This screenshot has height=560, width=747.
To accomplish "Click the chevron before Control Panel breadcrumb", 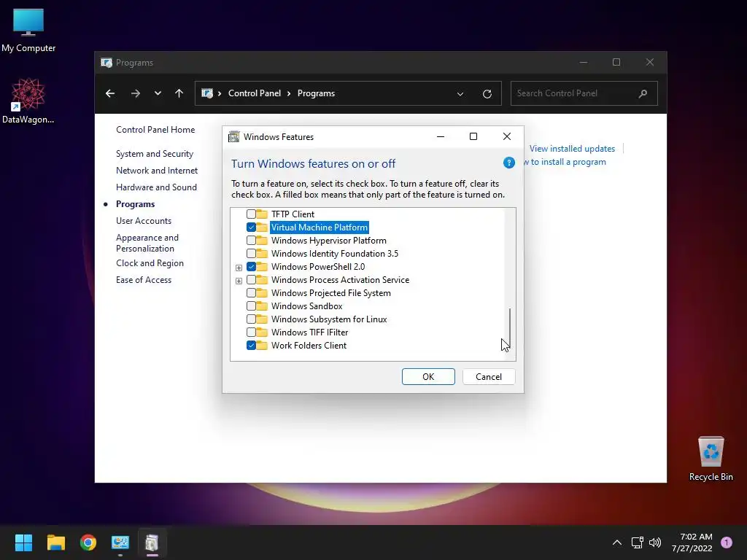I will 220,93.
